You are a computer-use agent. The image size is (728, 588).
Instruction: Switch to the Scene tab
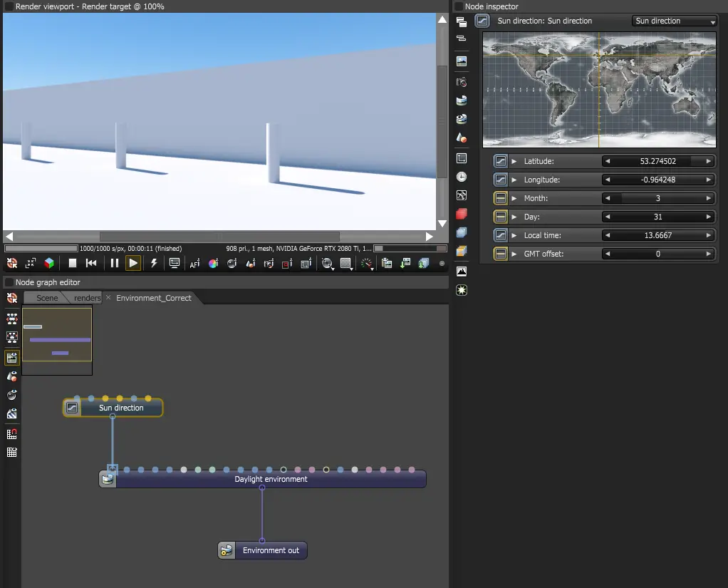click(47, 298)
